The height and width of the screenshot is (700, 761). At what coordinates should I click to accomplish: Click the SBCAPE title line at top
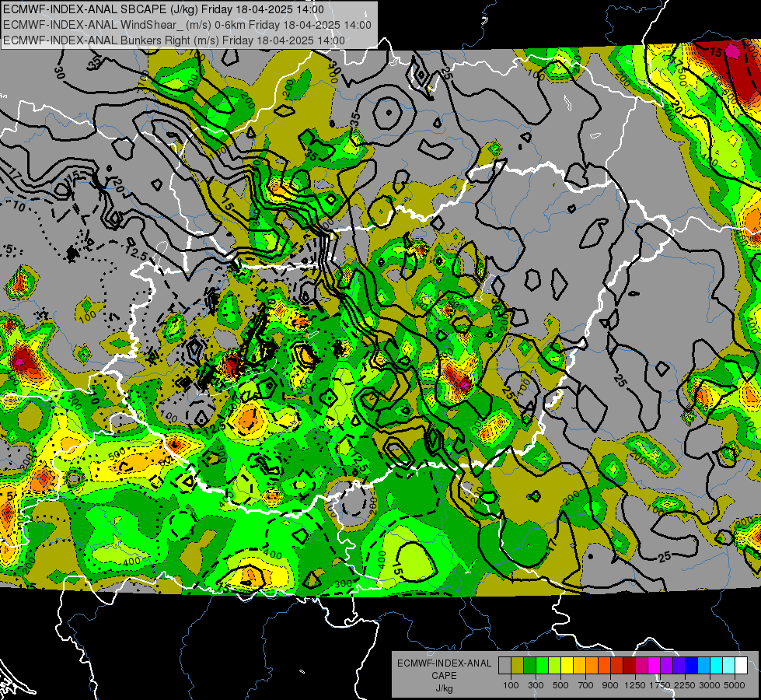(163, 9)
